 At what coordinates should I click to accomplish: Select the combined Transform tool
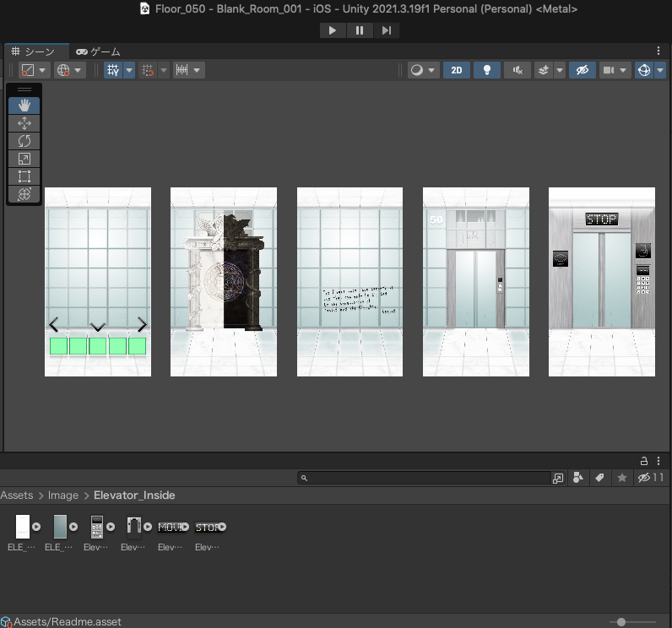coord(24,194)
